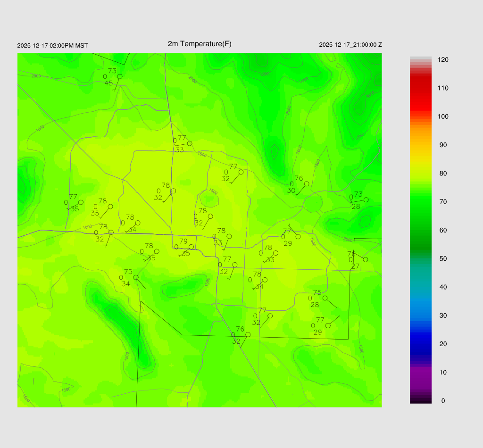This screenshot has height=448, width=483.
Task: Select the station marker showing 76 over 32
Action: click(x=248, y=334)
